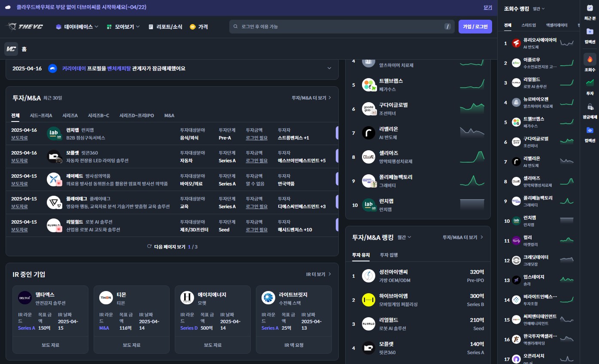Open the 컬렉션 folder-eye icon in the right rail
Screen dimensions: 599x364
tap(590, 130)
